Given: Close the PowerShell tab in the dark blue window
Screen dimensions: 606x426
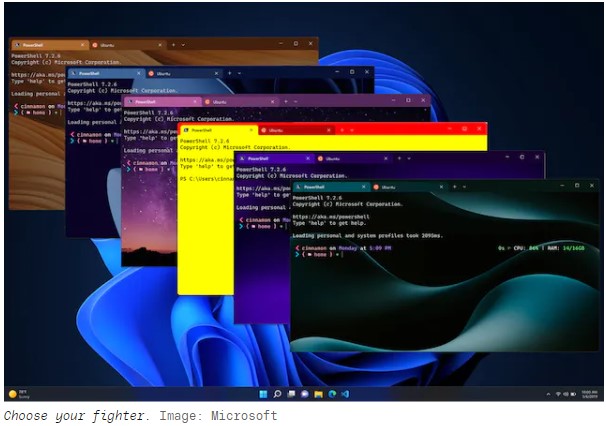Looking at the screenshot, I should pyautogui.click(x=139, y=73).
